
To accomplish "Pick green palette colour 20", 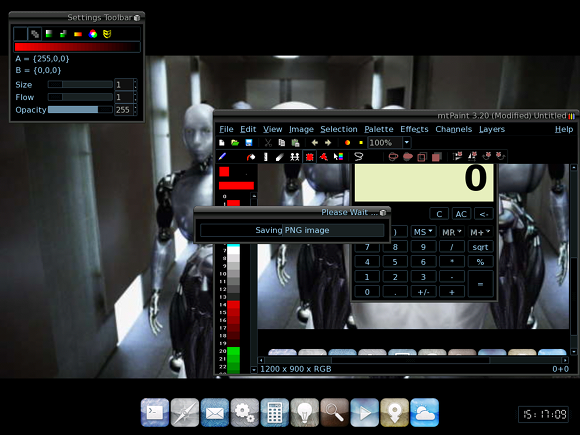I will coord(233,351).
